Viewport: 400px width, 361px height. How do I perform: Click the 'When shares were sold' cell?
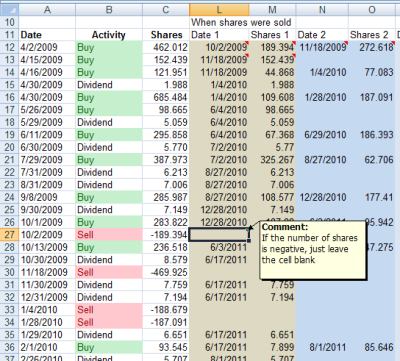pos(241,22)
